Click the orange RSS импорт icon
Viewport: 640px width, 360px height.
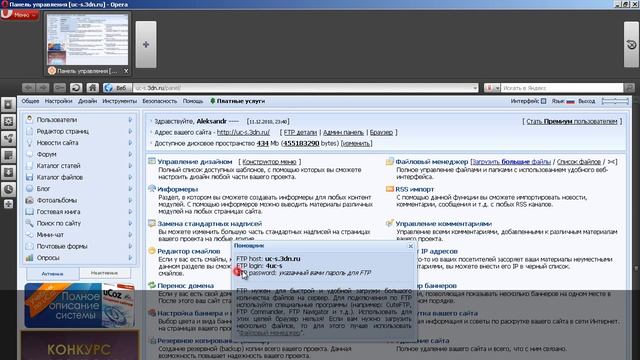[x=390, y=189]
